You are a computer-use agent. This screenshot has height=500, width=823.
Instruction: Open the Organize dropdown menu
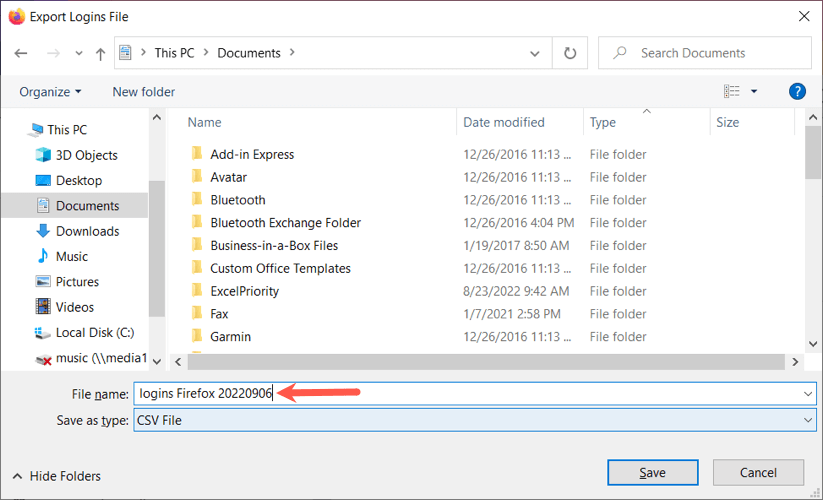click(50, 91)
